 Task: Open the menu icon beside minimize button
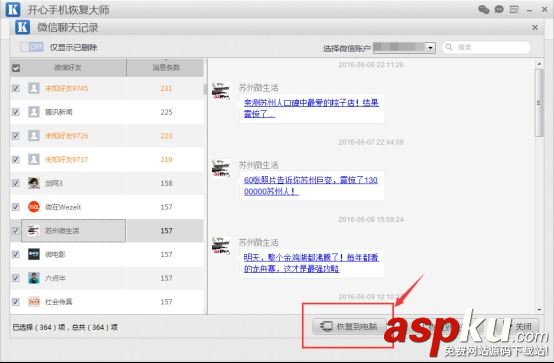514,10
